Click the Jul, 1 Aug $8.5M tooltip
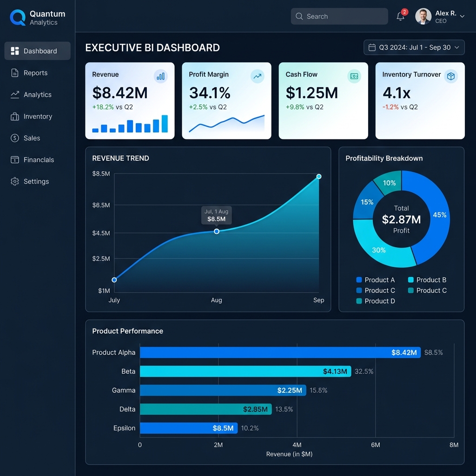The width and height of the screenshot is (476, 476). tap(217, 215)
